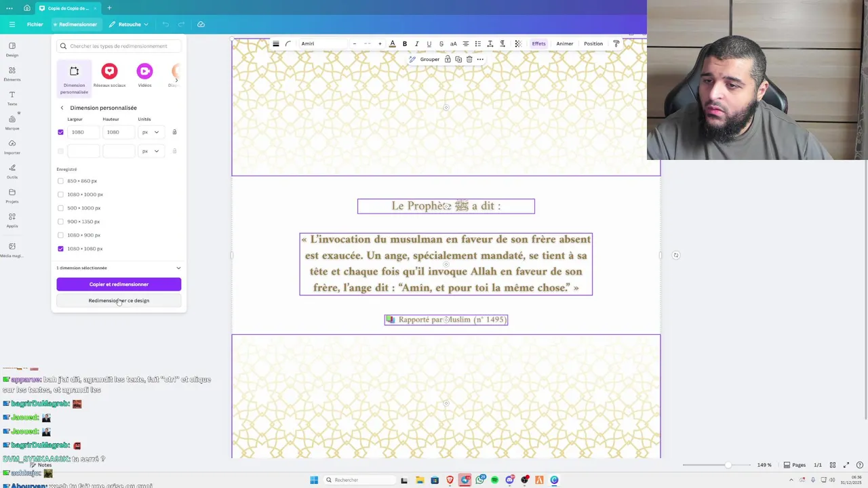This screenshot has height=488, width=868.
Task: Open more options ellipsis in floating toolbar
Action: 480,59
